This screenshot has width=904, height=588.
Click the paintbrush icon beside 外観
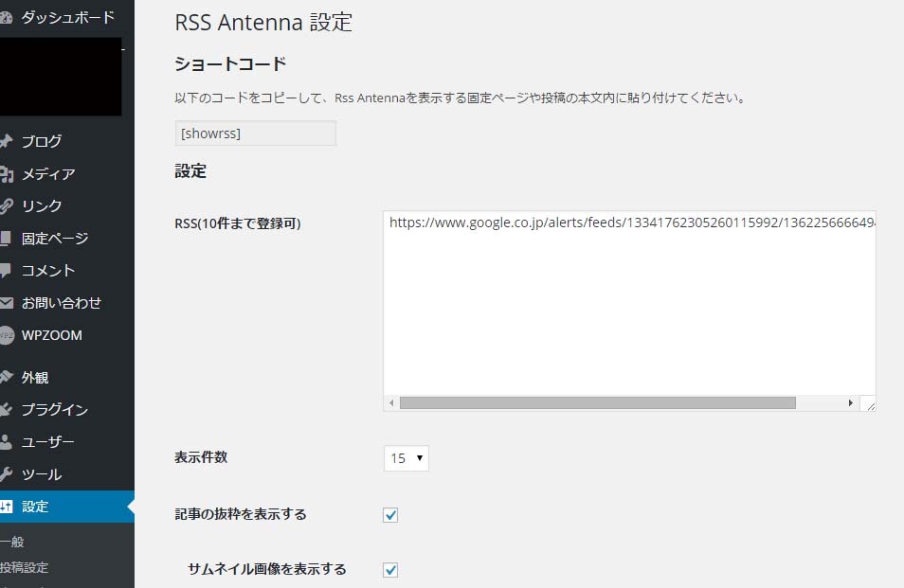[6, 377]
